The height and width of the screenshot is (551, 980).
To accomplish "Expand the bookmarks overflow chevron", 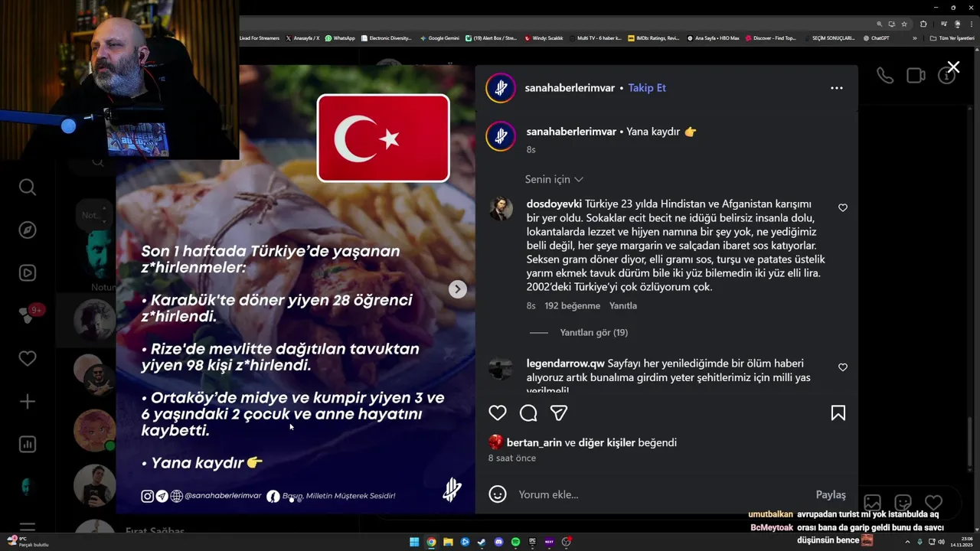I will point(914,38).
